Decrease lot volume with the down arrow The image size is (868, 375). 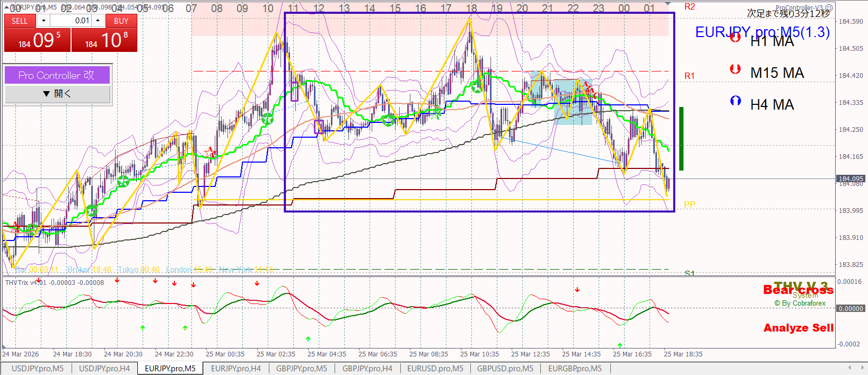click(x=43, y=21)
